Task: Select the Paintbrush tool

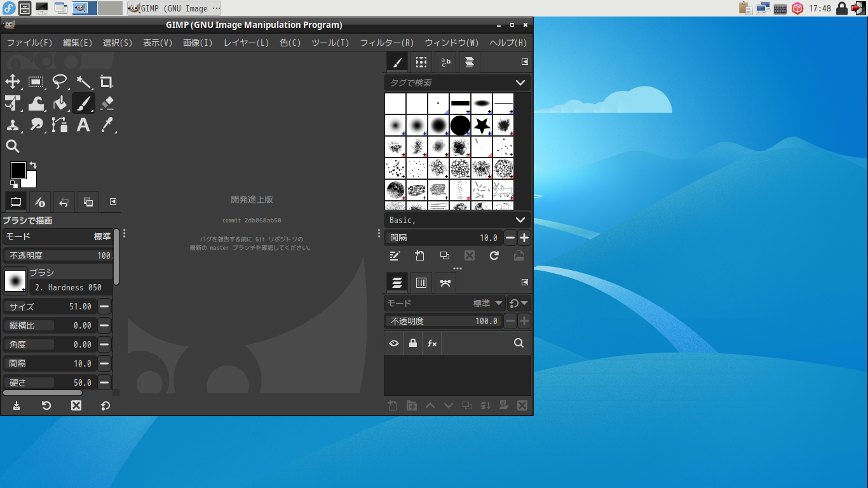Action: tap(83, 103)
